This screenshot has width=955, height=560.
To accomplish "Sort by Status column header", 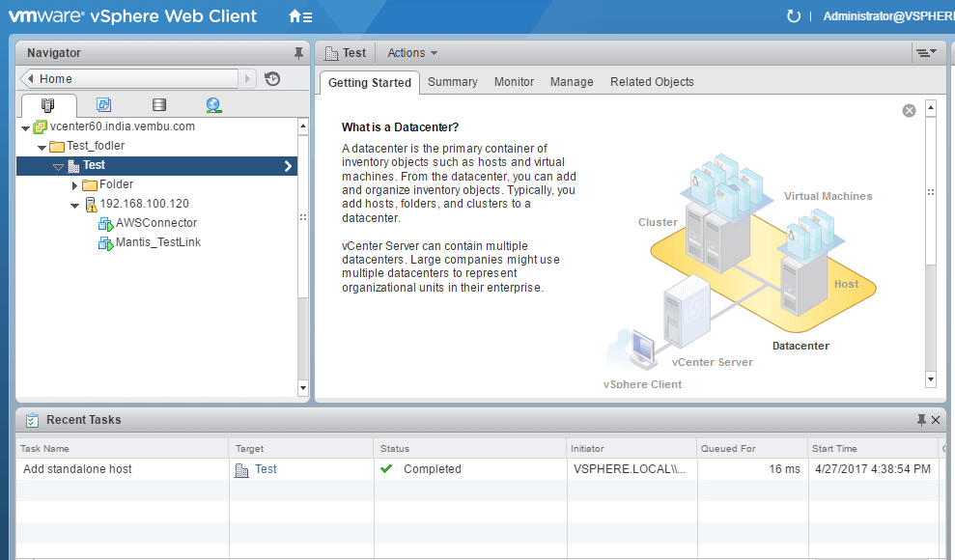I will 469,449.
